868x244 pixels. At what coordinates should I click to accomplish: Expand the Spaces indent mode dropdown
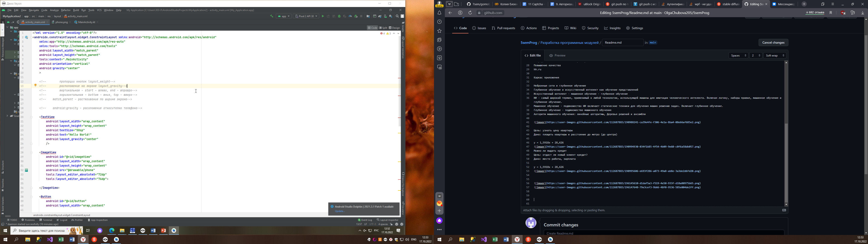pyautogui.click(x=738, y=56)
